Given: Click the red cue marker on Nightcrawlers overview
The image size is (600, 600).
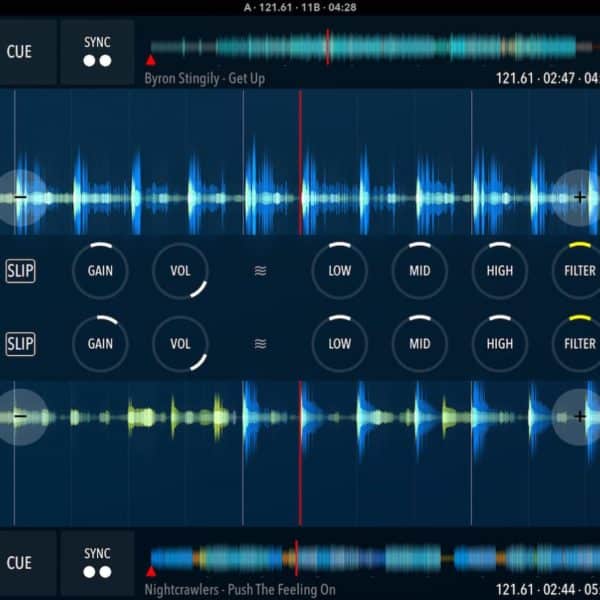Looking at the screenshot, I should [151, 571].
